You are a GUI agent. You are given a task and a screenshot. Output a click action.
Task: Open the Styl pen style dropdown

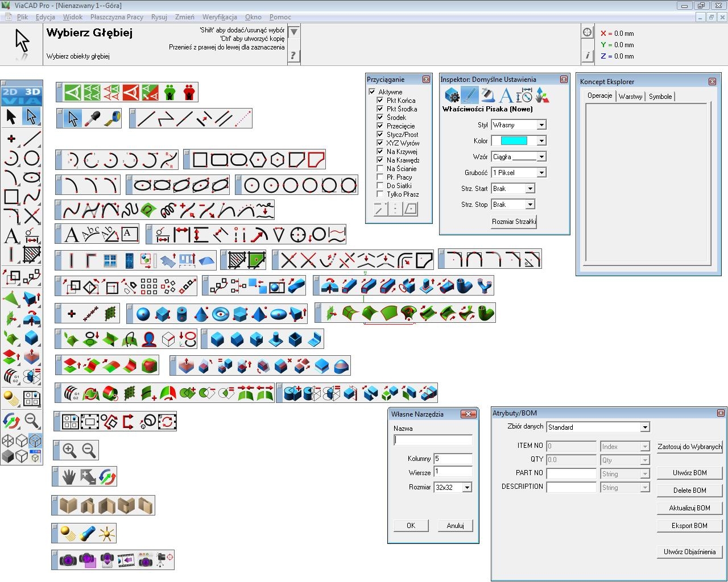[541, 124]
